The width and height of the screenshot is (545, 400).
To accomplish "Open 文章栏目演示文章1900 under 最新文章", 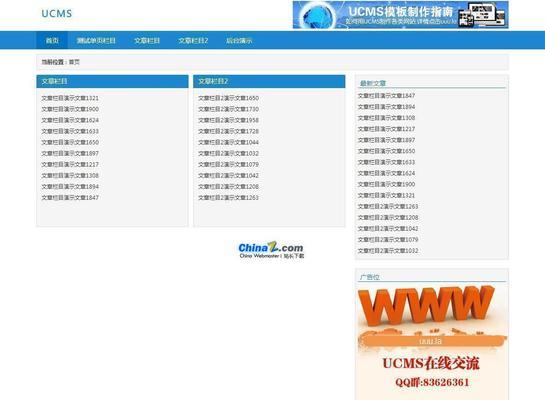I will click(387, 184).
